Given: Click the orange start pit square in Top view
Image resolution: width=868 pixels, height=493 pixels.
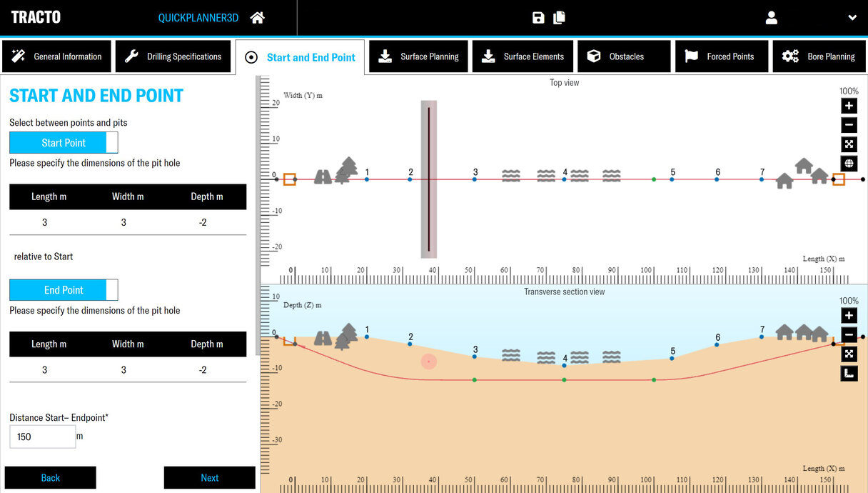Looking at the screenshot, I should 289,179.
